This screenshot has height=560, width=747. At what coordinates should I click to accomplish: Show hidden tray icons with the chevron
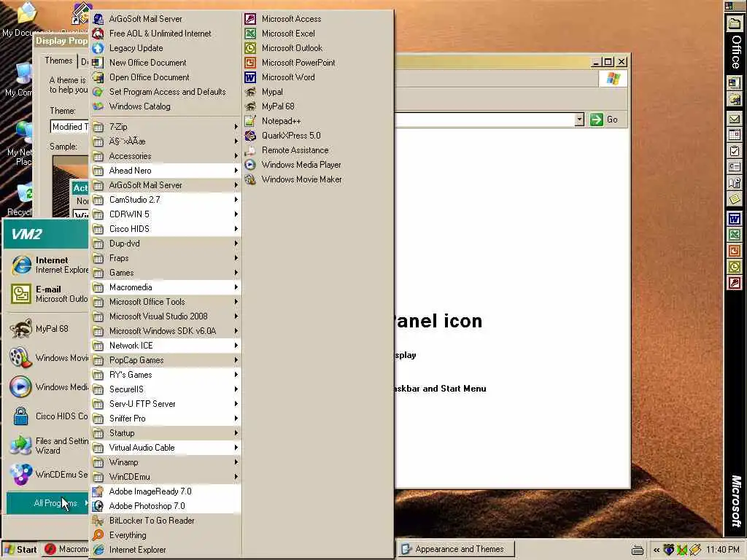[657, 550]
